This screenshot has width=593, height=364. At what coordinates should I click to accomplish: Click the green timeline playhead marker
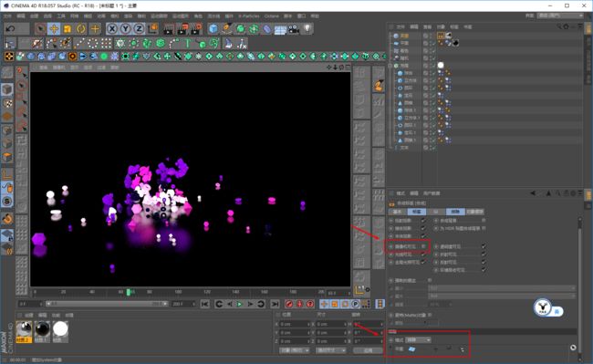129,292
